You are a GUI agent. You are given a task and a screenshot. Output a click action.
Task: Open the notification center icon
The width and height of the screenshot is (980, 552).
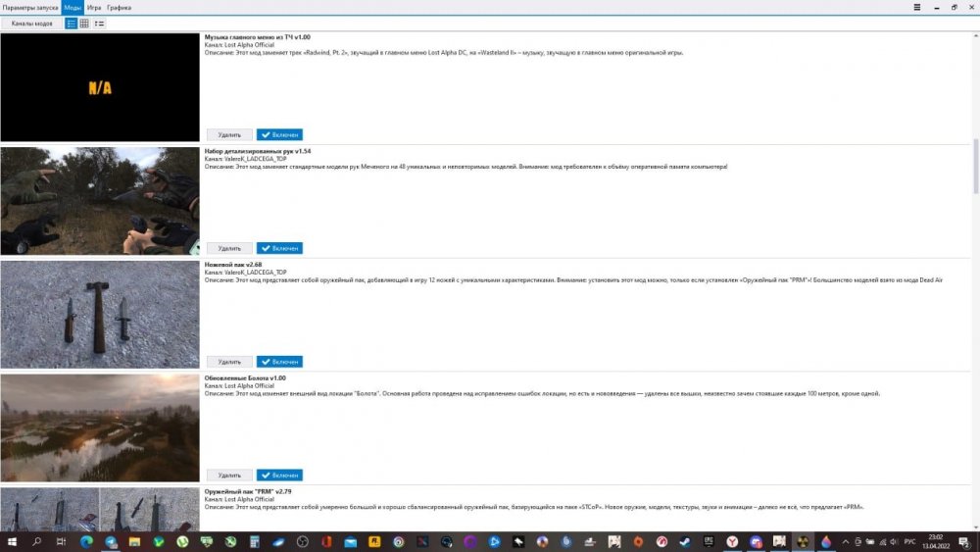click(964, 541)
